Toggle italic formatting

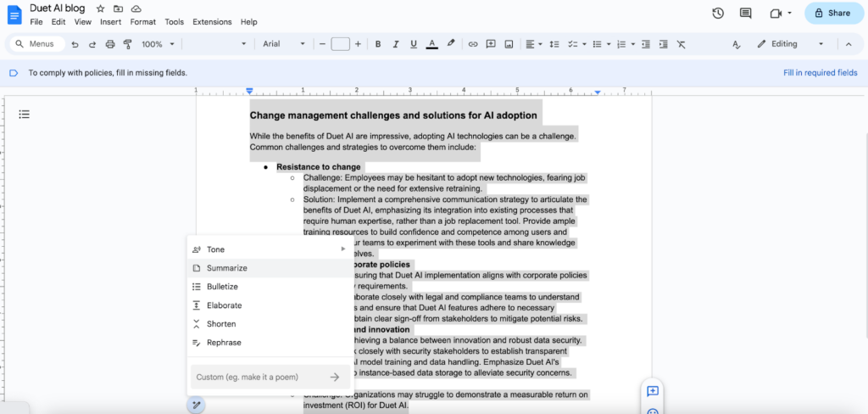(395, 44)
